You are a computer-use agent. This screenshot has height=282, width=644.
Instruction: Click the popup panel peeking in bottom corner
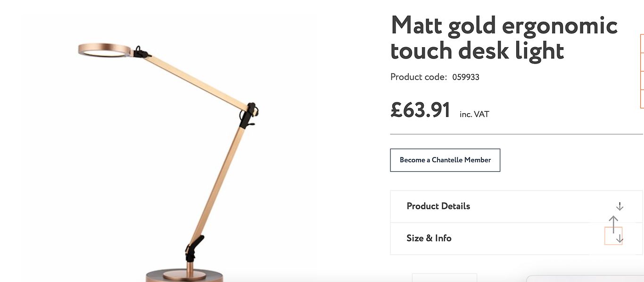(x=585, y=279)
